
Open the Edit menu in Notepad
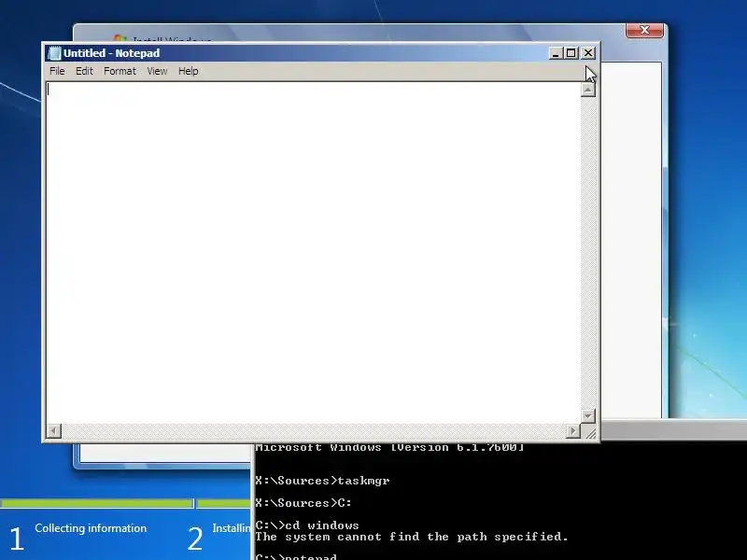(x=84, y=71)
